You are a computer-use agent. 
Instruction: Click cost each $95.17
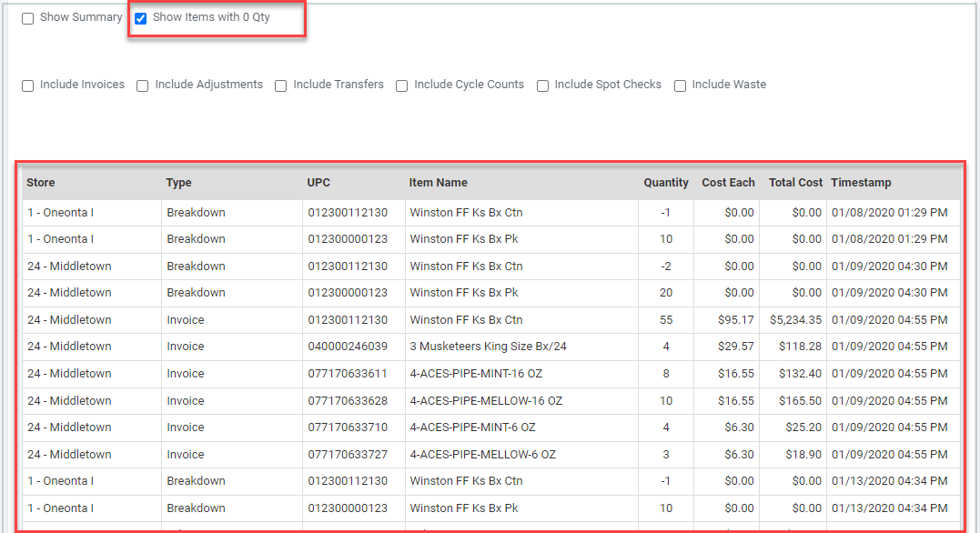(x=735, y=320)
